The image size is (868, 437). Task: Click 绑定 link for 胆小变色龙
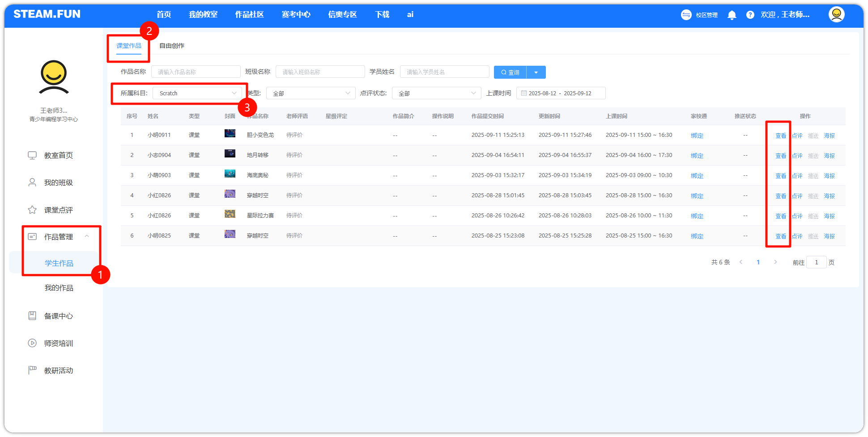coord(697,136)
